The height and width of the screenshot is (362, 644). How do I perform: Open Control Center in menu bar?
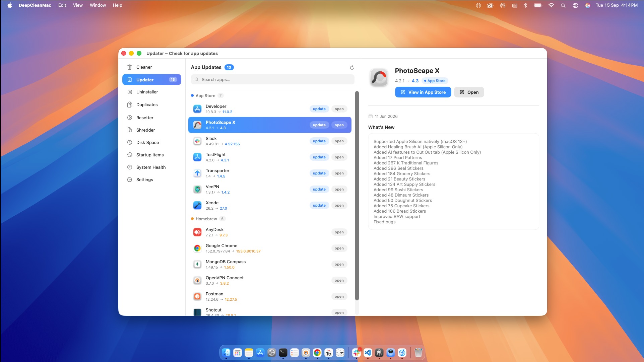(x=575, y=5)
